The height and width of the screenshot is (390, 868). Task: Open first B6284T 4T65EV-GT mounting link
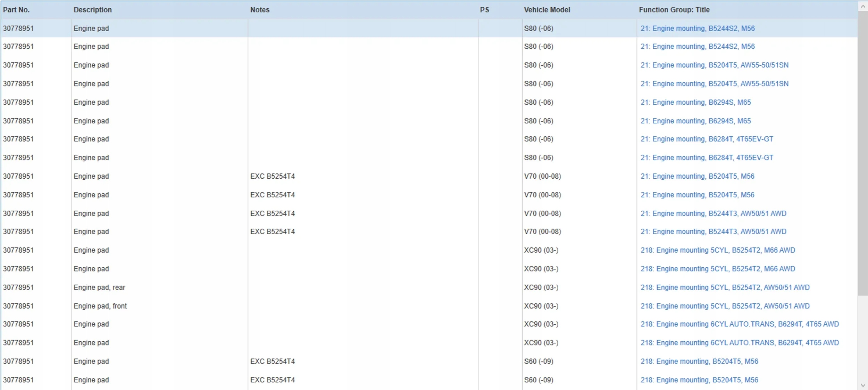coord(707,139)
